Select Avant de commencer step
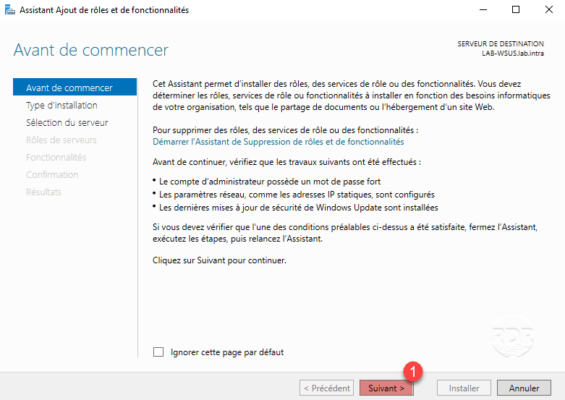 [x=75, y=88]
